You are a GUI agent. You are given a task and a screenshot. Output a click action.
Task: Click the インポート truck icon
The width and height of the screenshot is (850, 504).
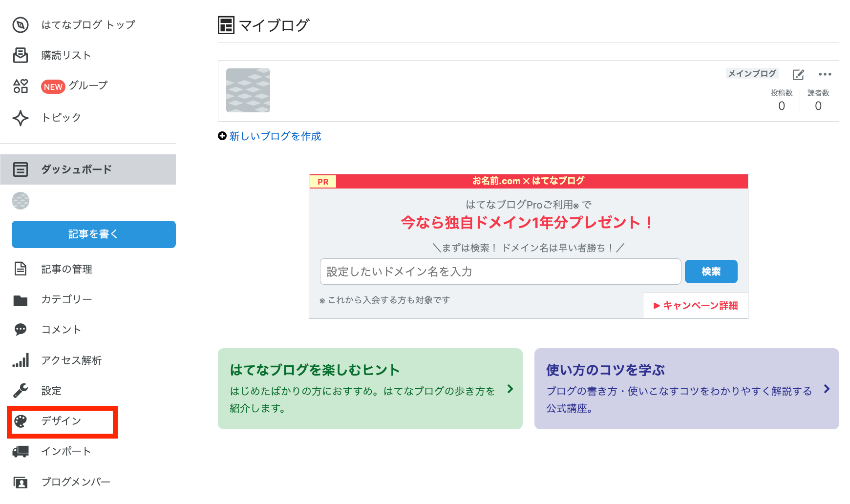21,451
